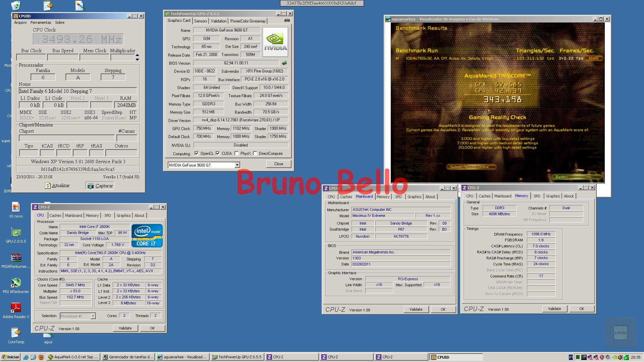This screenshot has height=362, width=644.
Task: Open the PowerColor Giveaway tab in GPU-Z
Action: (248, 21)
